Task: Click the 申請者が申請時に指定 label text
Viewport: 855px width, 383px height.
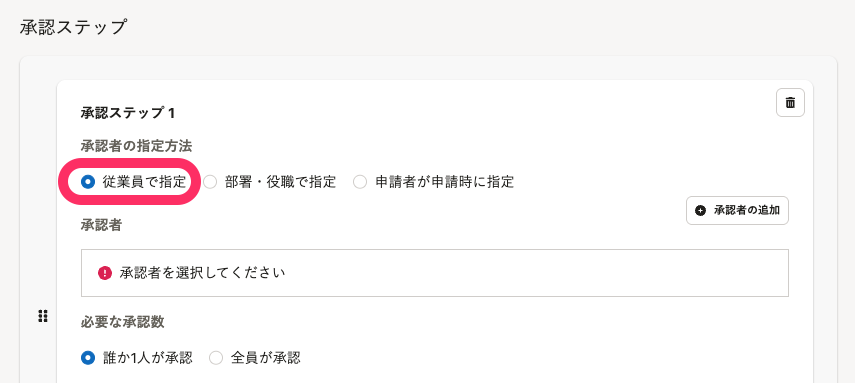Action: (444, 182)
